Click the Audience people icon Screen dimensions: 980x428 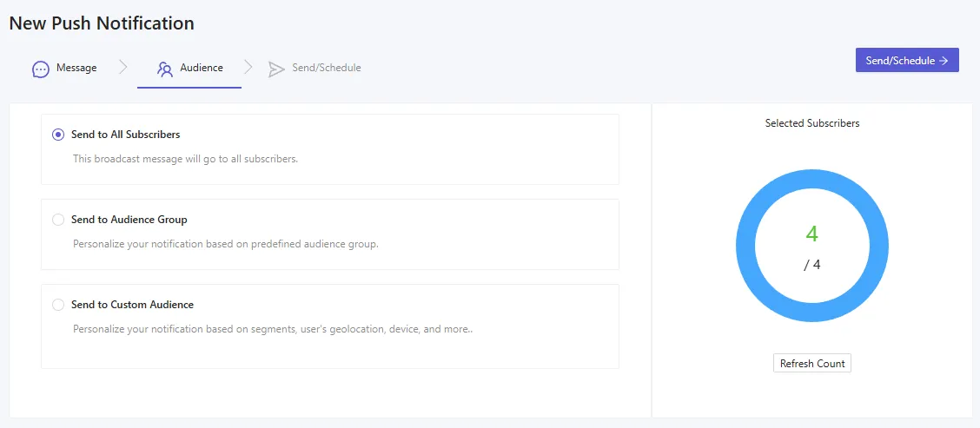[x=164, y=69]
